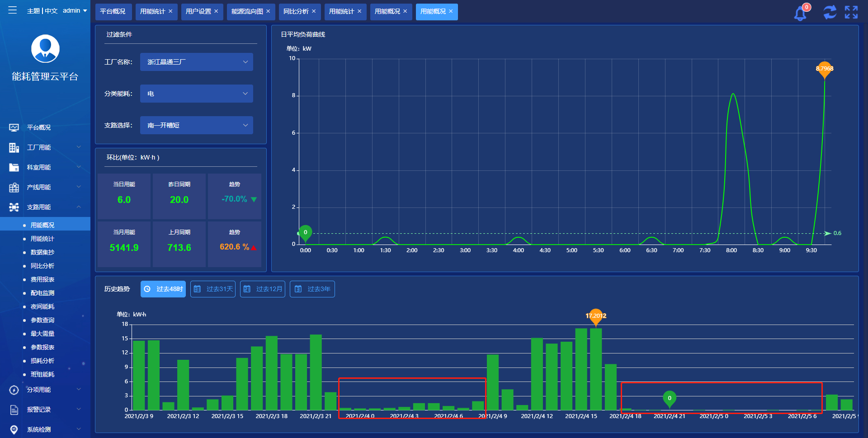
Task: Open 参数报表 in the sidebar
Action: (42, 347)
